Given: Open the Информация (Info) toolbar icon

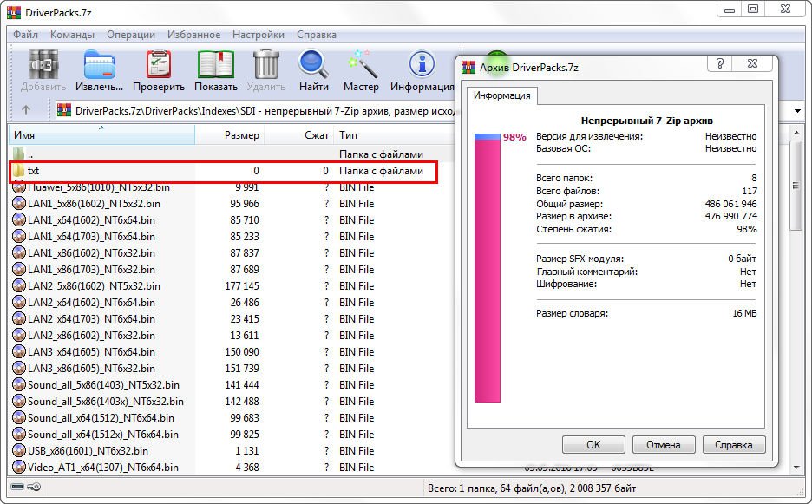Looking at the screenshot, I should pos(422,64).
